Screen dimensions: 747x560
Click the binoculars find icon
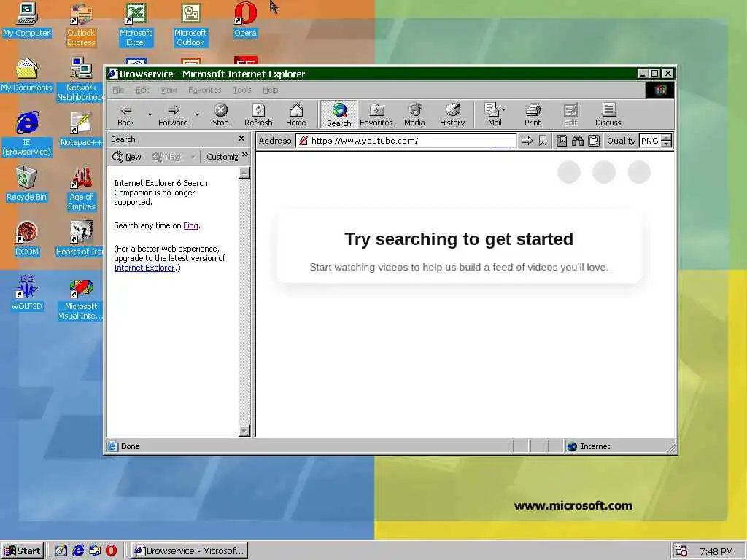pos(578,141)
